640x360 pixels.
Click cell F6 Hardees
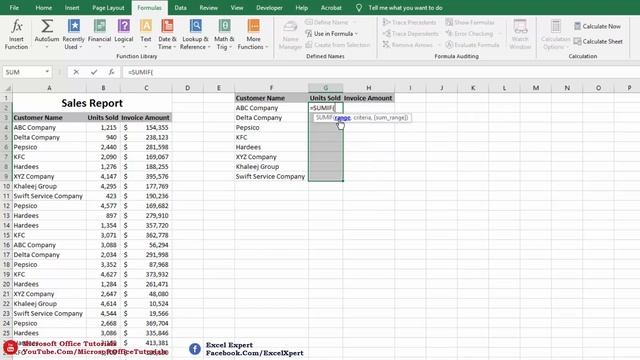(271, 147)
